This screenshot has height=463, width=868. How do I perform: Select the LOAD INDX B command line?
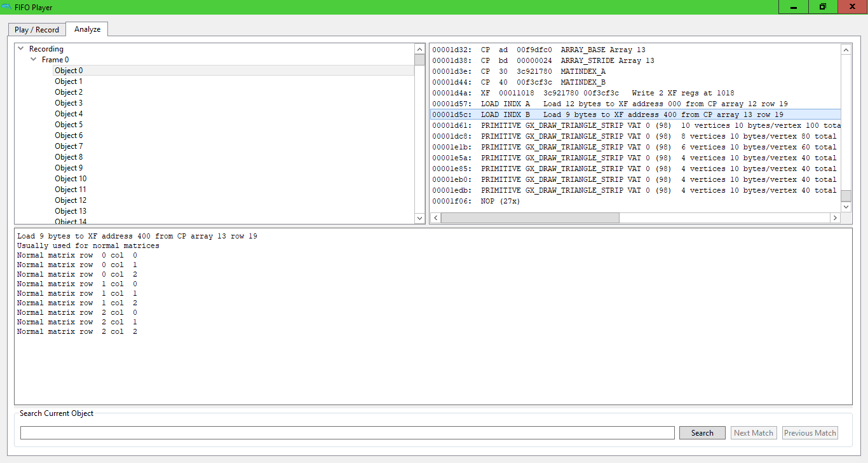click(635, 114)
